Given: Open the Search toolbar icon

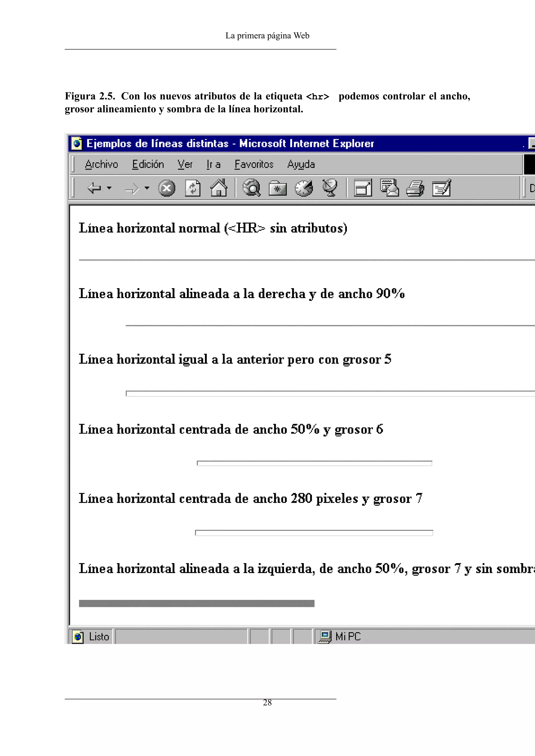Looking at the screenshot, I should pyautogui.click(x=251, y=188).
